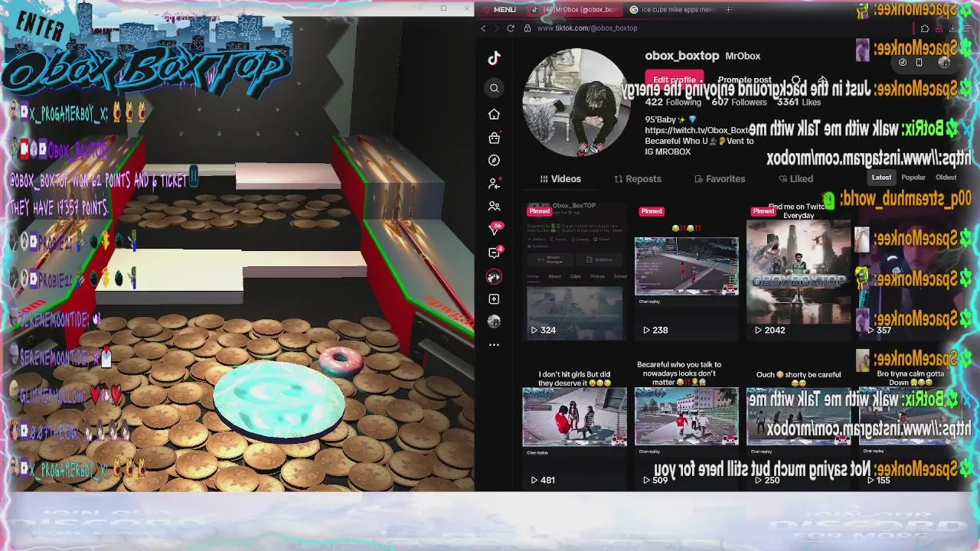This screenshot has width=980, height=551.
Task: Click the obox_boxtop username heading
Action: (682, 56)
